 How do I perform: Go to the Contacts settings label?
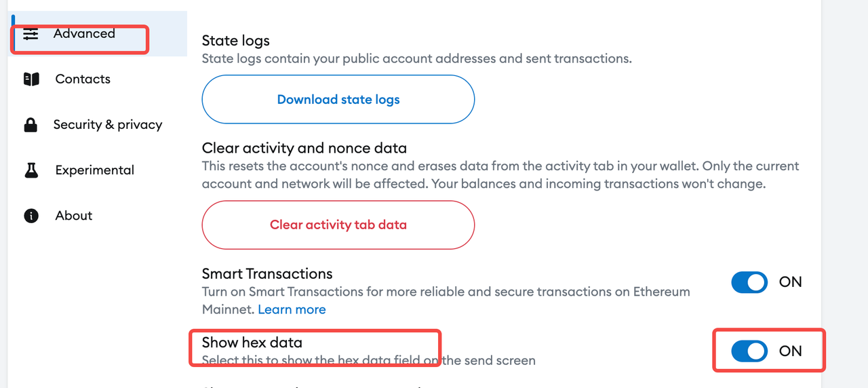click(x=83, y=79)
